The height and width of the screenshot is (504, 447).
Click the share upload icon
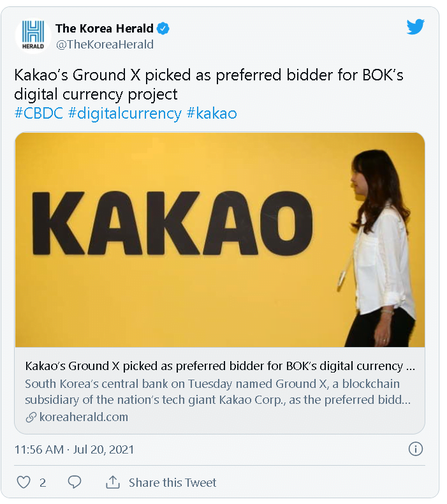tap(113, 482)
